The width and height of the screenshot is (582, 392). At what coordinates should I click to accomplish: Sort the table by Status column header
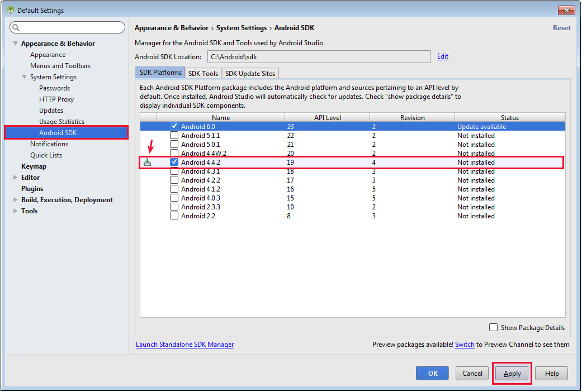[510, 117]
